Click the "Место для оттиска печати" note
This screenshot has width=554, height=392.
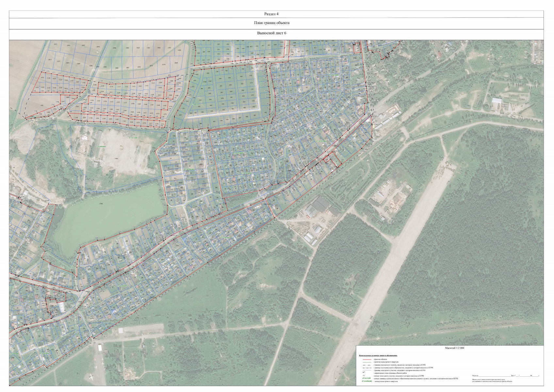(x=492, y=380)
